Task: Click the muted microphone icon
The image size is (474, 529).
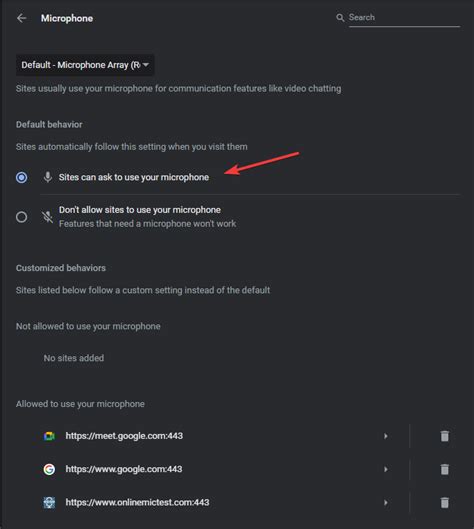Action: pyautogui.click(x=48, y=217)
